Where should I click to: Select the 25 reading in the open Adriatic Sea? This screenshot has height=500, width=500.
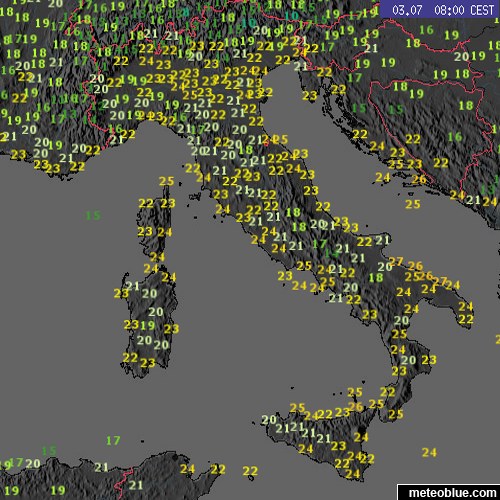pos(413,204)
